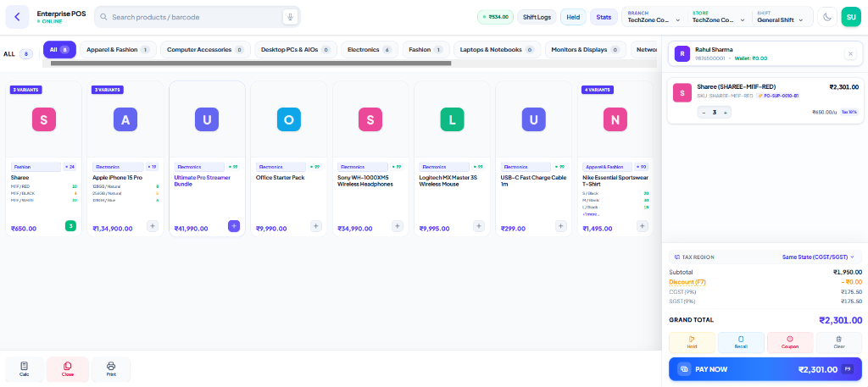Image resolution: width=868 pixels, height=387 pixels.
Task: Open the Held orders list
Action: click(x=573, y=17)
